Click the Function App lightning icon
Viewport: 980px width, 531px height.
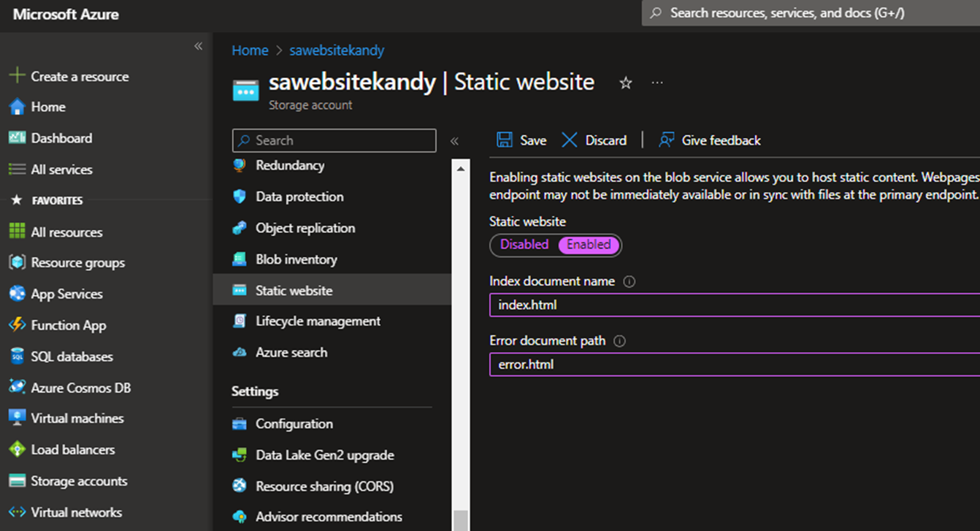point(17,325)
